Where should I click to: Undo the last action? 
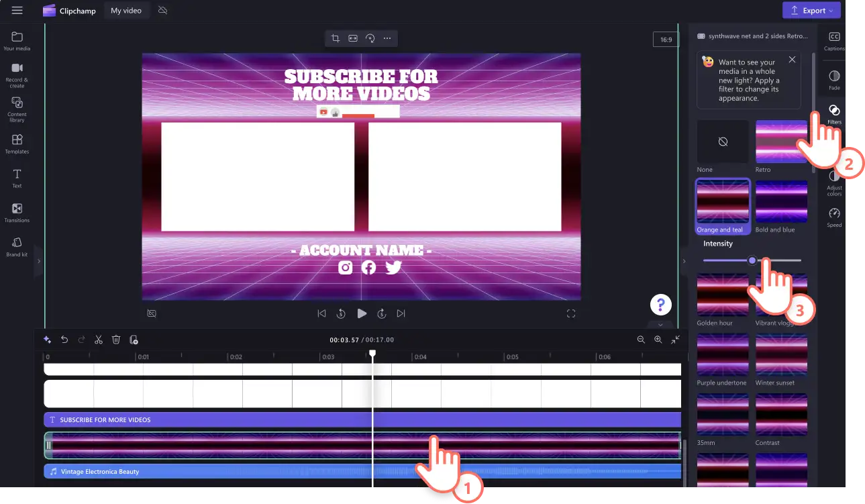[x=64, y=340]
